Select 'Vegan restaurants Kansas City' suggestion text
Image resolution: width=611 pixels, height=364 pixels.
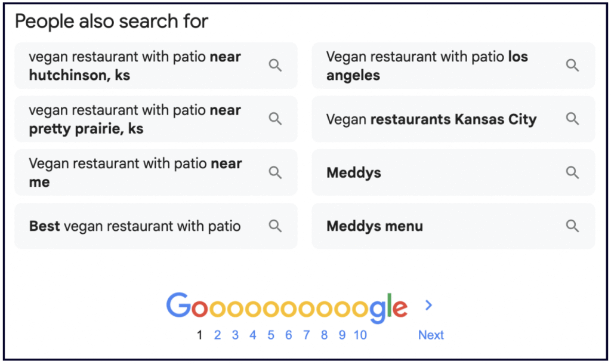[x=431, y=119]
